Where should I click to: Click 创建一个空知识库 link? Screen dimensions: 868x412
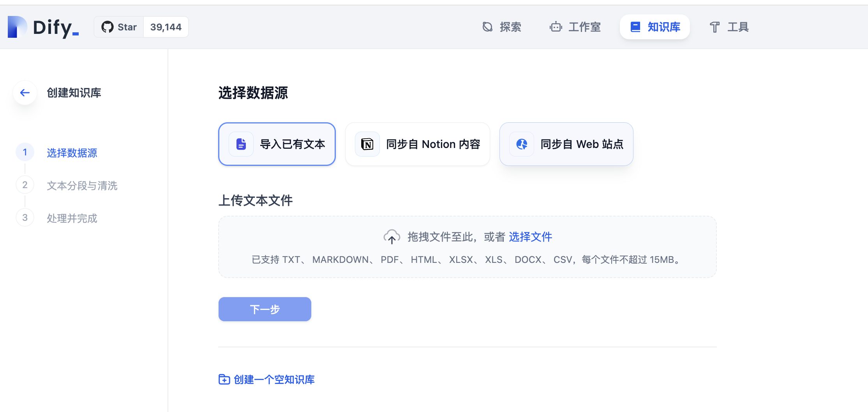tap(274, 379)
